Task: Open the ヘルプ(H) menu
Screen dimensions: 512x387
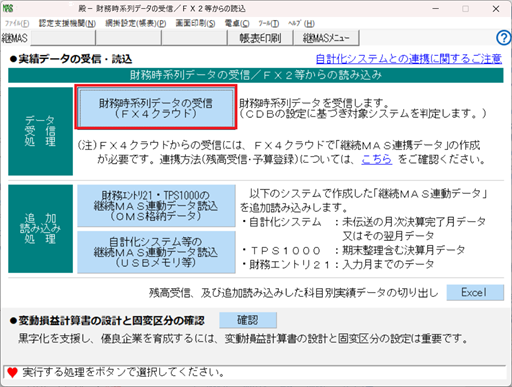Action: [x=301, y=23]
